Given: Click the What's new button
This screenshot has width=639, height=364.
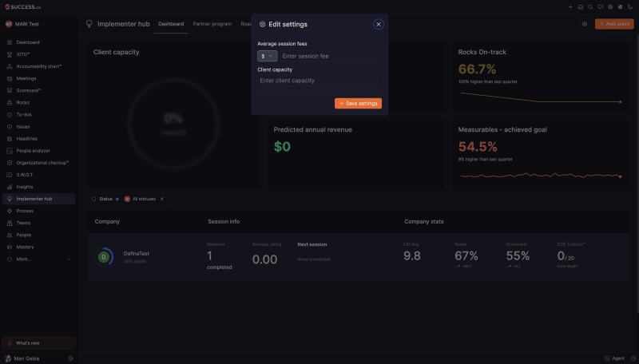Looking at the screenshot, I should pos(38,343).
